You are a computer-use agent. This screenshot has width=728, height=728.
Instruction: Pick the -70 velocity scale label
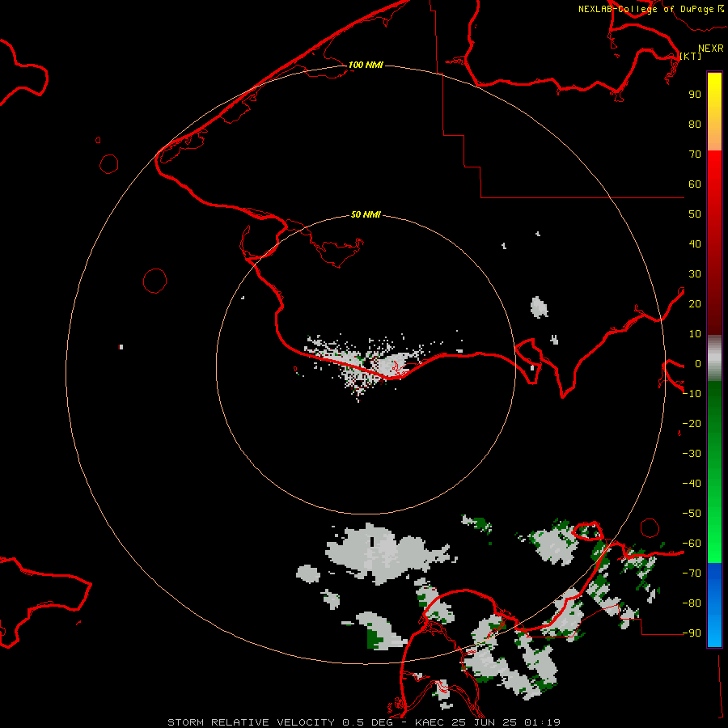pos(692,574)
